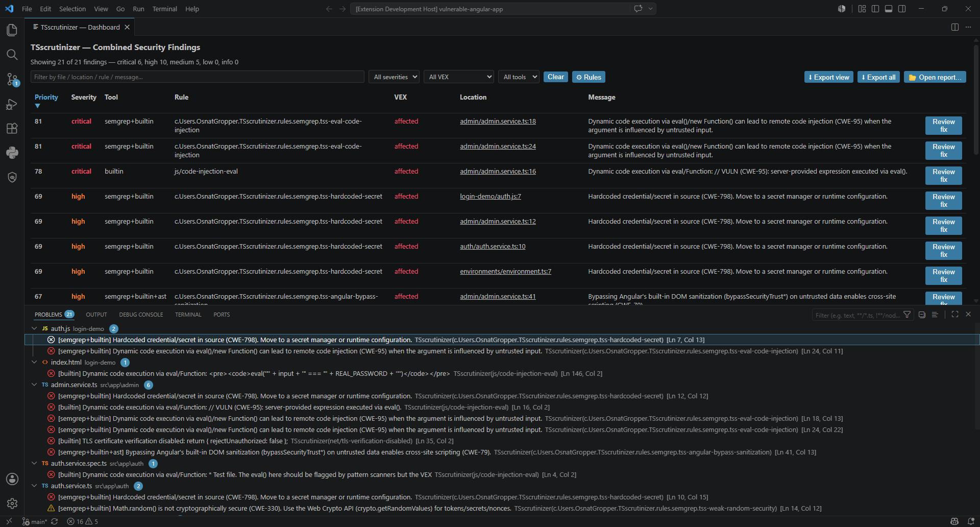The width and height of the screenshot is (980, 527).
Task: Collapse the auth.js group in Problems
Action: [34, 328]
